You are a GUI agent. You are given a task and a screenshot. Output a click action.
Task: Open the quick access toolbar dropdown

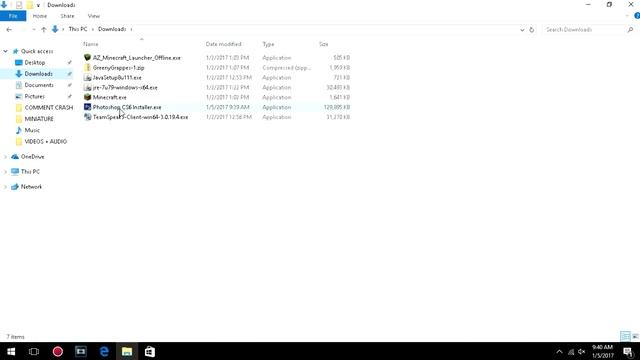[38, 5]
